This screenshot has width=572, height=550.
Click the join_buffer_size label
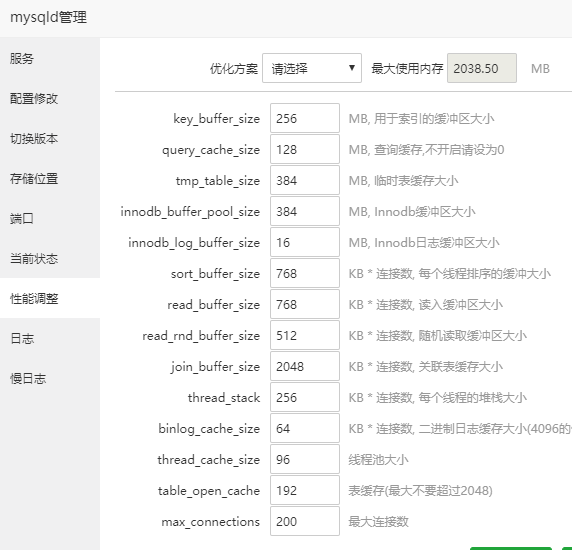click(215, 367)
